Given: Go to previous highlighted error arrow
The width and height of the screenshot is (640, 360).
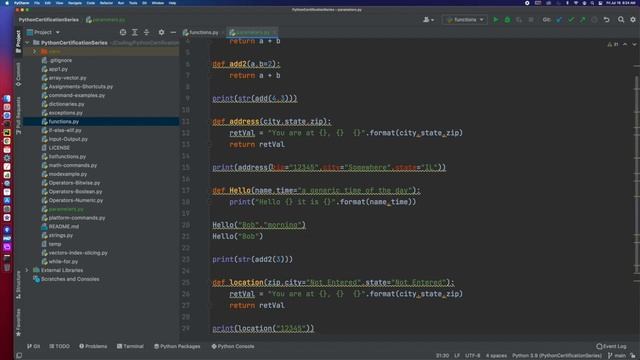Looking at the screenshot, I should (x=625, y=44).
